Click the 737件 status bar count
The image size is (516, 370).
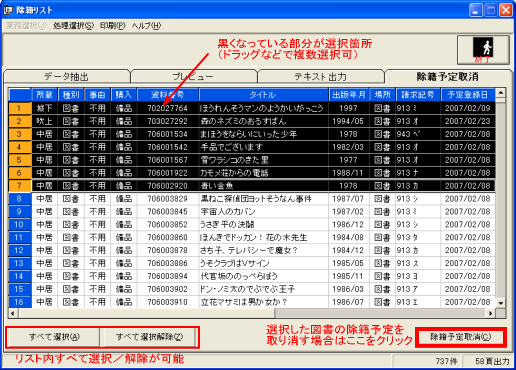pyautogui.click(x=446, y=361)
